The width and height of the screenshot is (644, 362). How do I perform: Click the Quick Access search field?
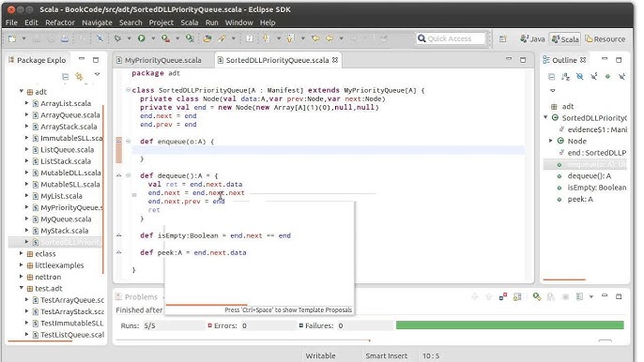[x=451, y=38]
